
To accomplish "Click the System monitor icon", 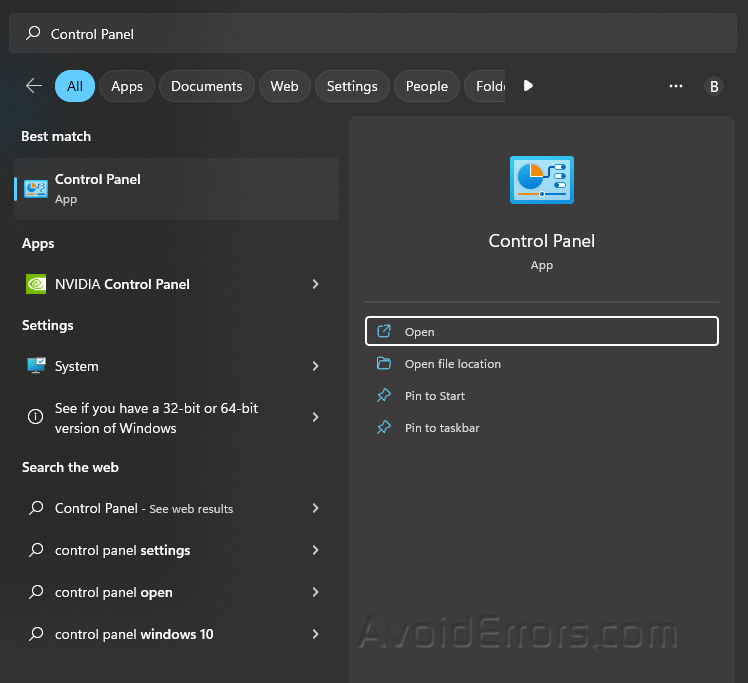I will [36, 366].
